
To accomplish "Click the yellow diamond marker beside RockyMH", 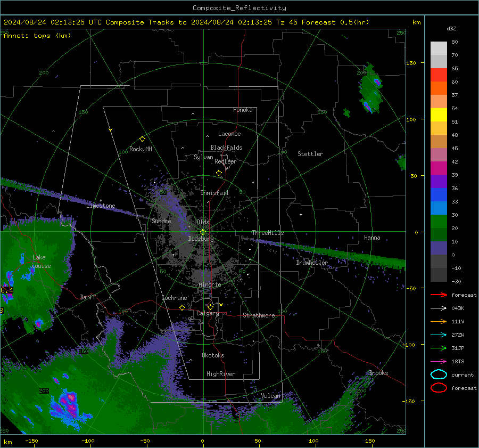I will (x=142, y=139).
